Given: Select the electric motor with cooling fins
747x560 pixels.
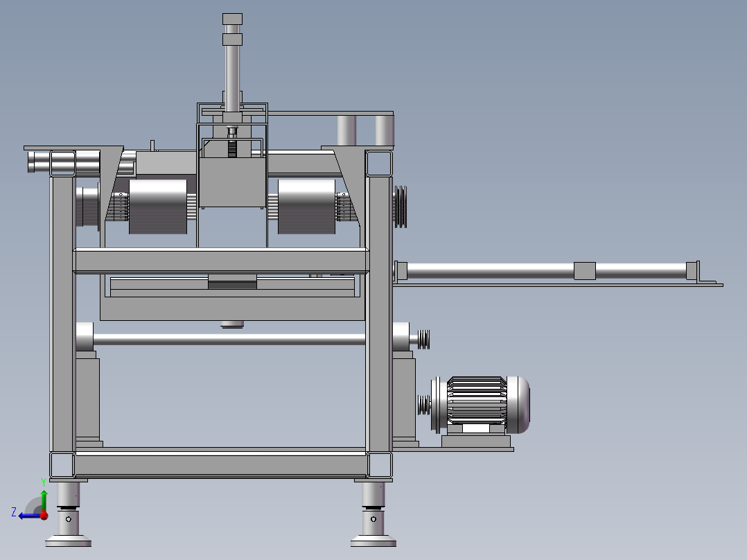Looking at the screenshot, I should pos(480,405).
